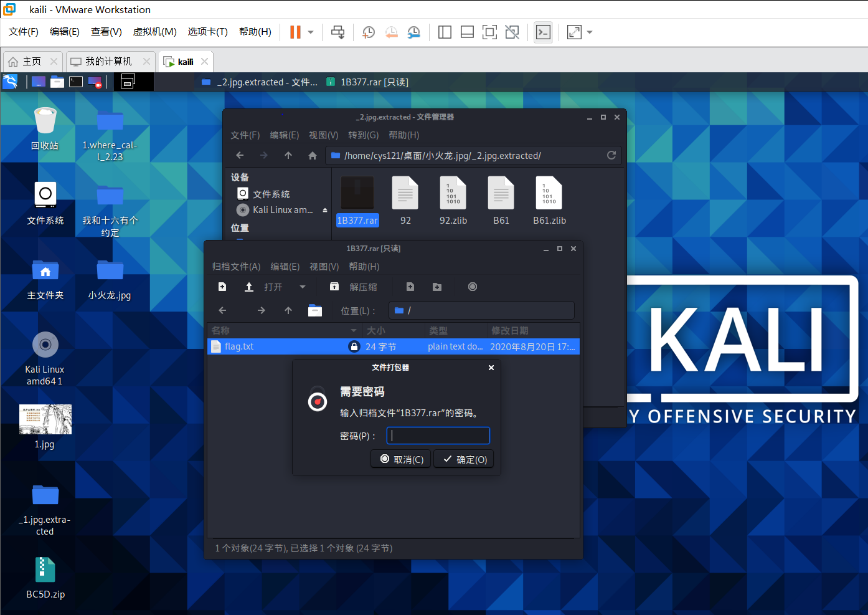The height and width of the screenshot is (615, 868).
Task: Open the screen recorder launcher in Kali panel
Action: pyautogui.click(x=95, y=82)
